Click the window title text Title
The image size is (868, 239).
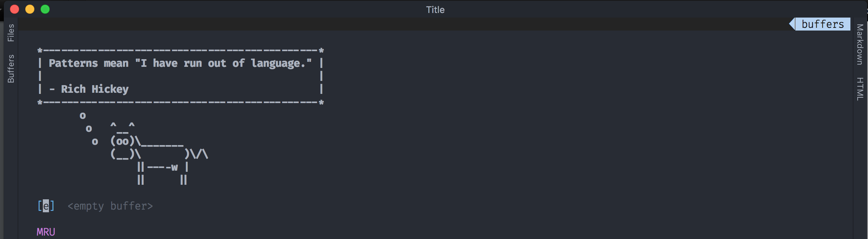pos(435,10)
